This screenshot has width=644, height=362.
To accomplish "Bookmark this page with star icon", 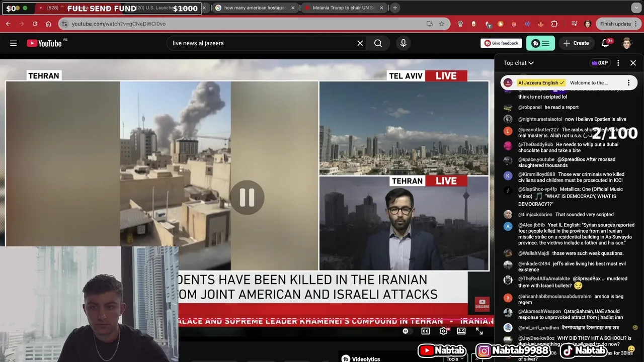I will pyautogui.click(x=441, y=24).
